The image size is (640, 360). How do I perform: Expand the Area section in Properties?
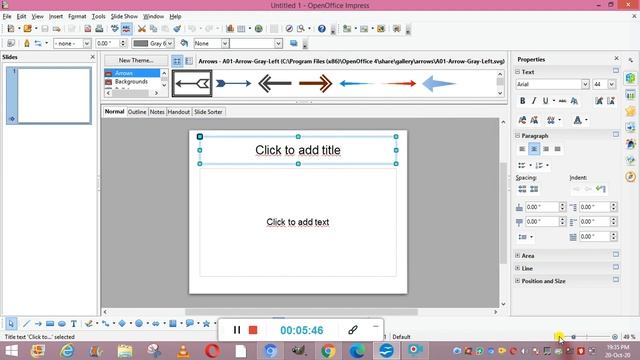518,256
